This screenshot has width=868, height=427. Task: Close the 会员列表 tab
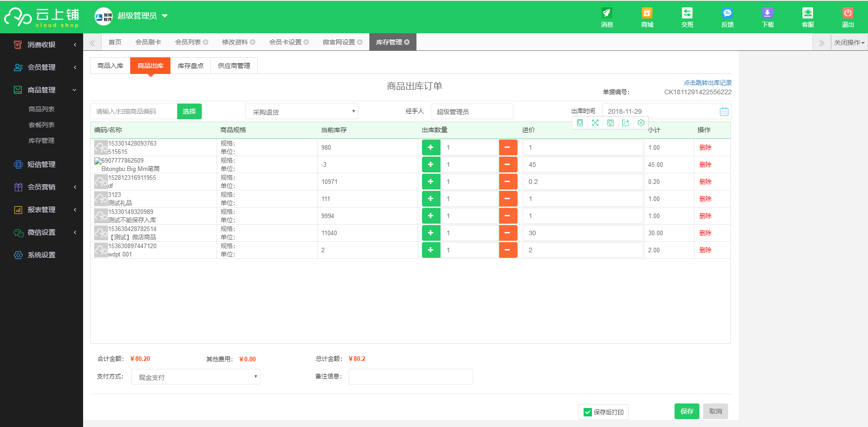tap(205, 42)
